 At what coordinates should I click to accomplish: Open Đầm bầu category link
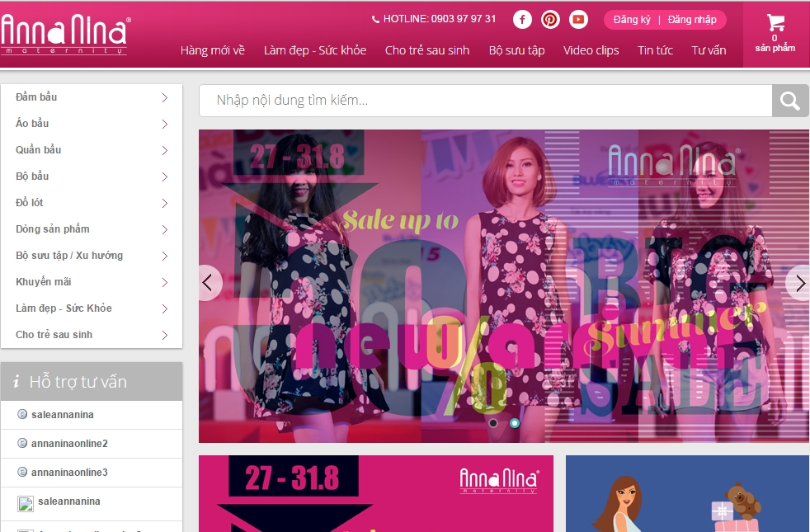point(36,97)
